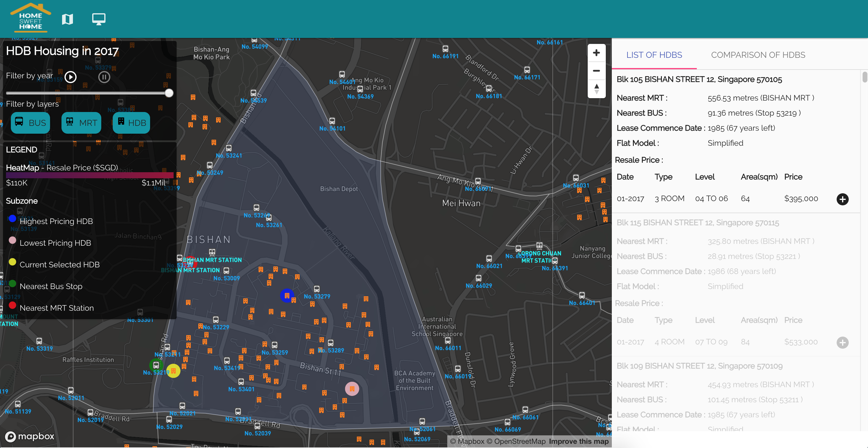This screenshot has width=868, height=448.
Task: Click the Home Sweet Home logo
Action: (x=30, y=18)
